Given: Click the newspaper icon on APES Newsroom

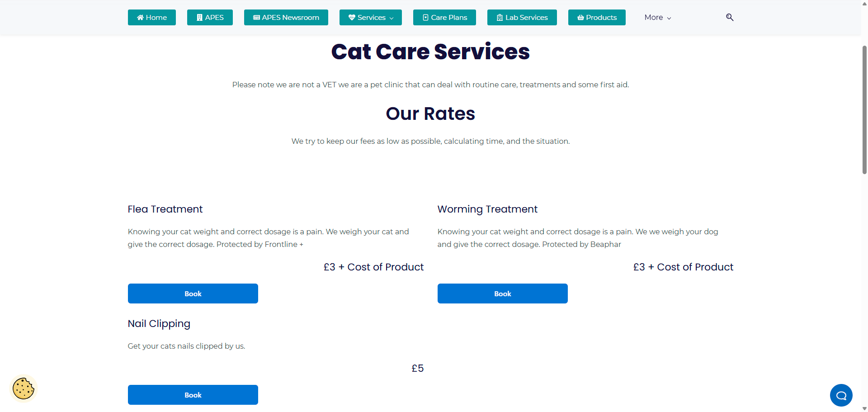Looking at the screenshot, I should (x=256, y=18).
